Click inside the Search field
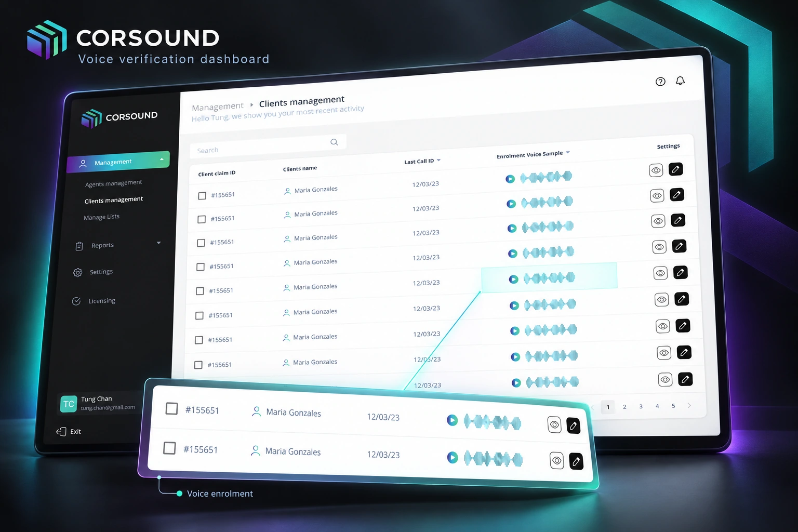798x532 pixels. click(x=268, y=146)
